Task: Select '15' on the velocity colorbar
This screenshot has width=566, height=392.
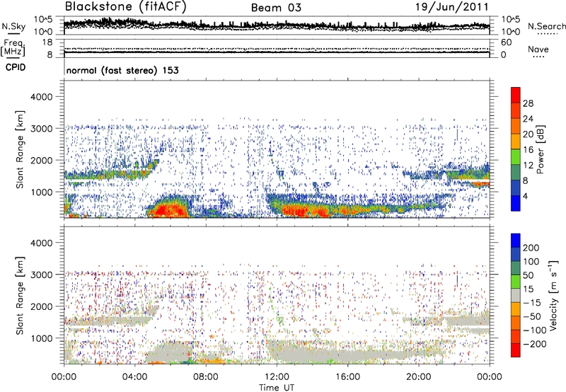Action: (x=528, y=289)
